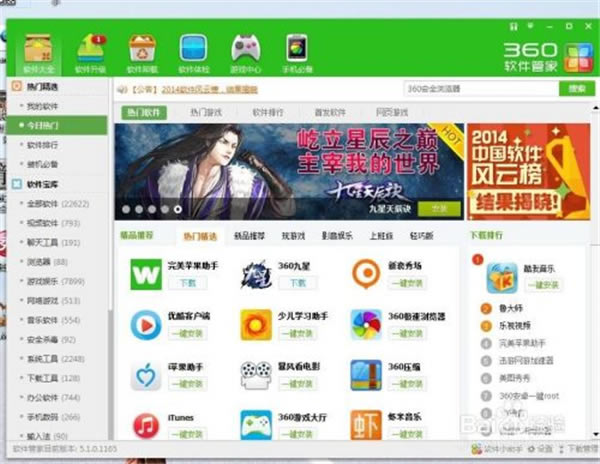The image size is (600, 464).
Task: Click the 酷我音乐 icon in ranking
Action: 502,278
